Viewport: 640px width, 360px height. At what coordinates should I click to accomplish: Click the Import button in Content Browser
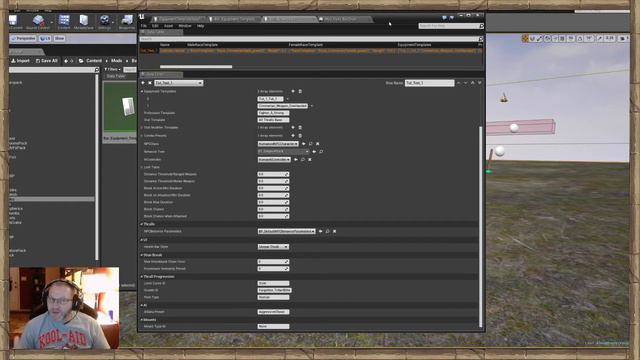tap(20, 61)
